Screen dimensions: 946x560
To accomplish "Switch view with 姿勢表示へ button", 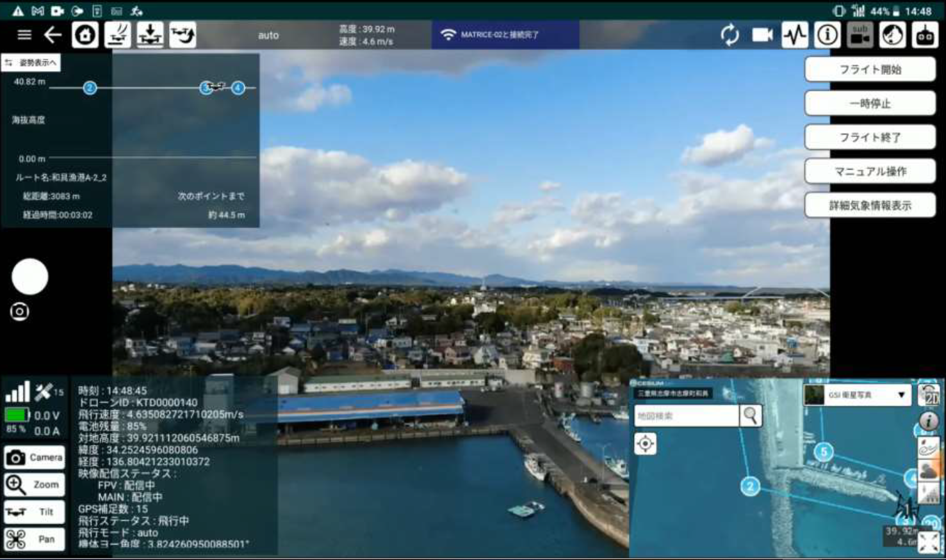I will click(31, 62).
